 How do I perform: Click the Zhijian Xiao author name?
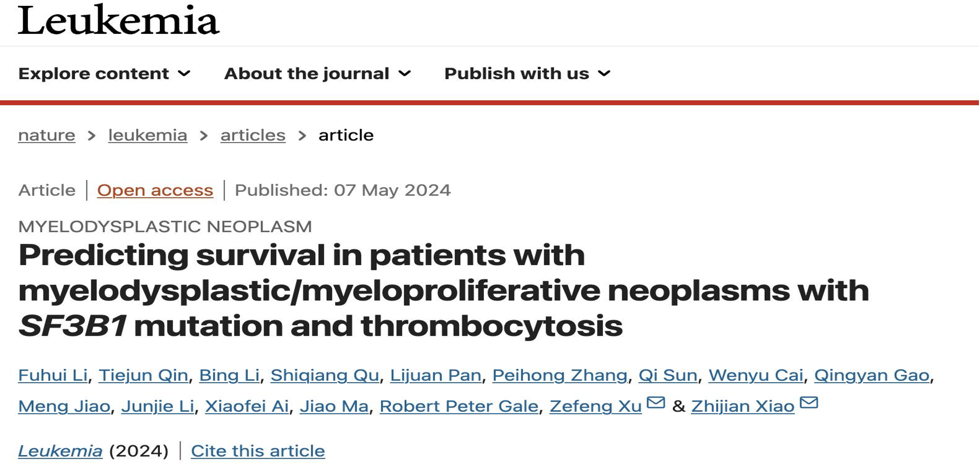[x=743, y=406]
